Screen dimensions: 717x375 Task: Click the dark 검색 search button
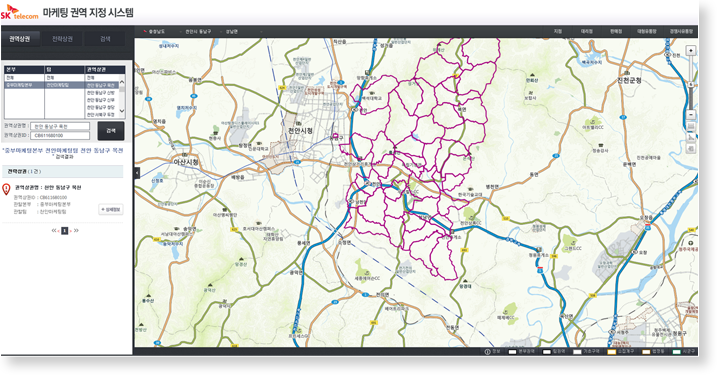click(x=111, y=131)
